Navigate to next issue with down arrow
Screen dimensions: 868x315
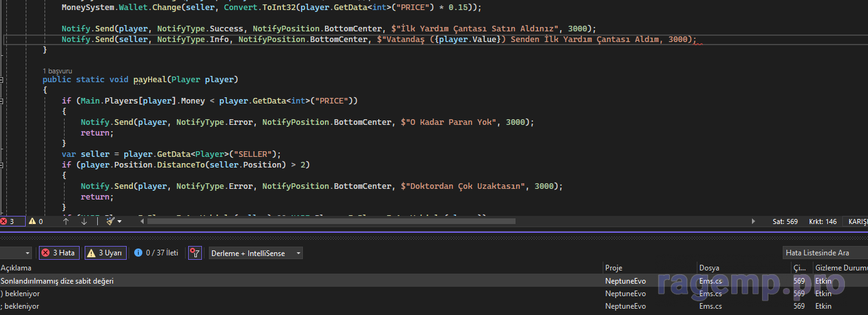coord(84,222)
